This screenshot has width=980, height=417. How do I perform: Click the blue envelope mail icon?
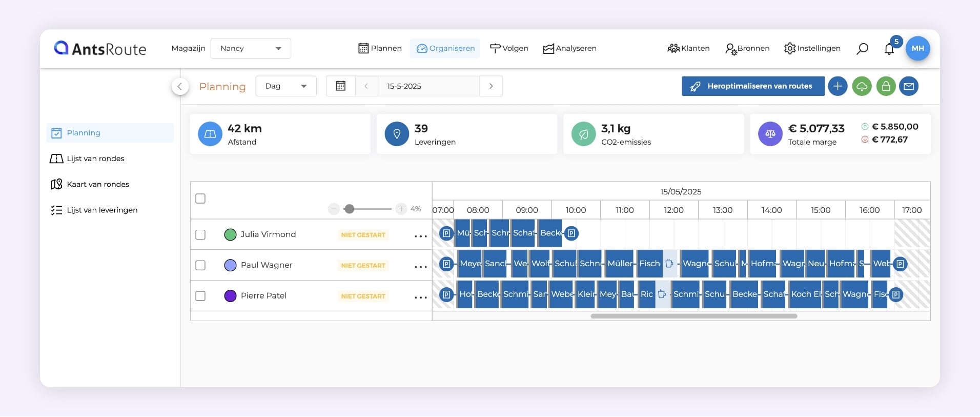[909, 86]
